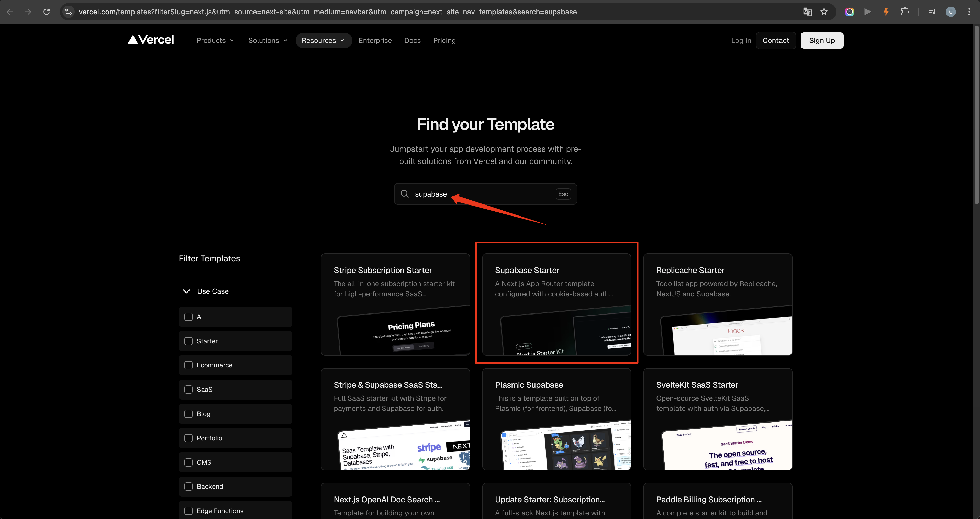Open the Products dropdown
Image resolution: width=980 pixels, height=519 pixels.
[215, 40]
